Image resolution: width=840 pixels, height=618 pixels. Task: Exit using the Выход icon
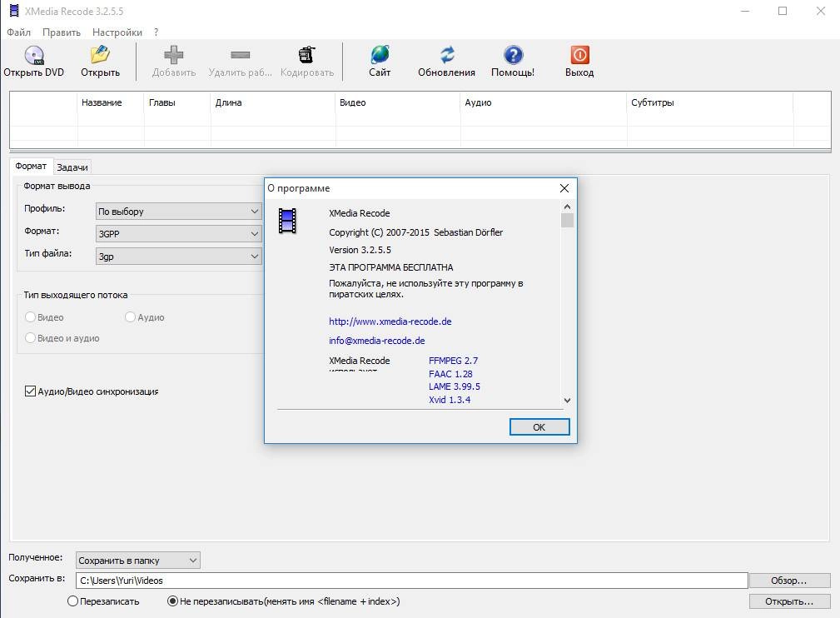(x=579, y=55)
